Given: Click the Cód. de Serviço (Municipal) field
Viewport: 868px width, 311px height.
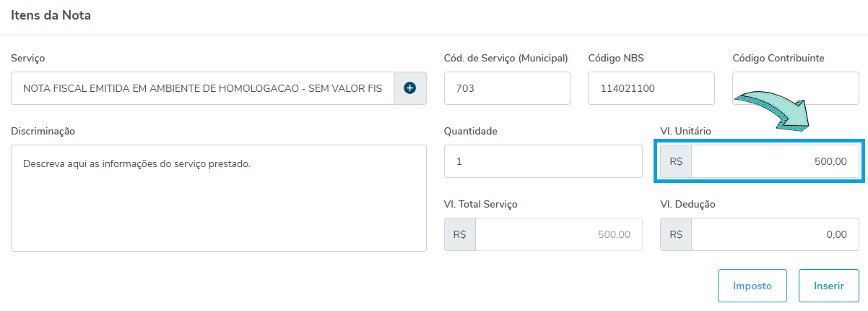Looking at the screenshot, I should point(507,88).
